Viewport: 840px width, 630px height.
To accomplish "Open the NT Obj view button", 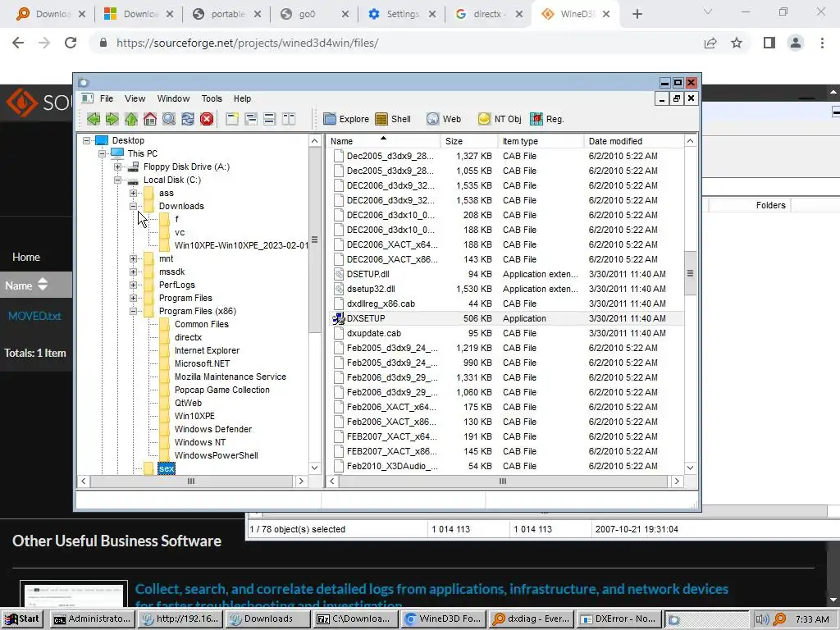I will (500, 119).
